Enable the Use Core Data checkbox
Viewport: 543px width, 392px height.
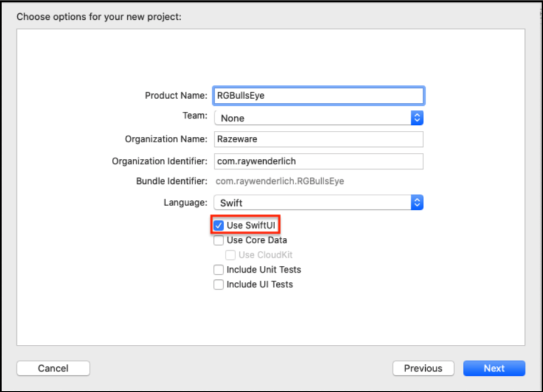pos(219,241)
